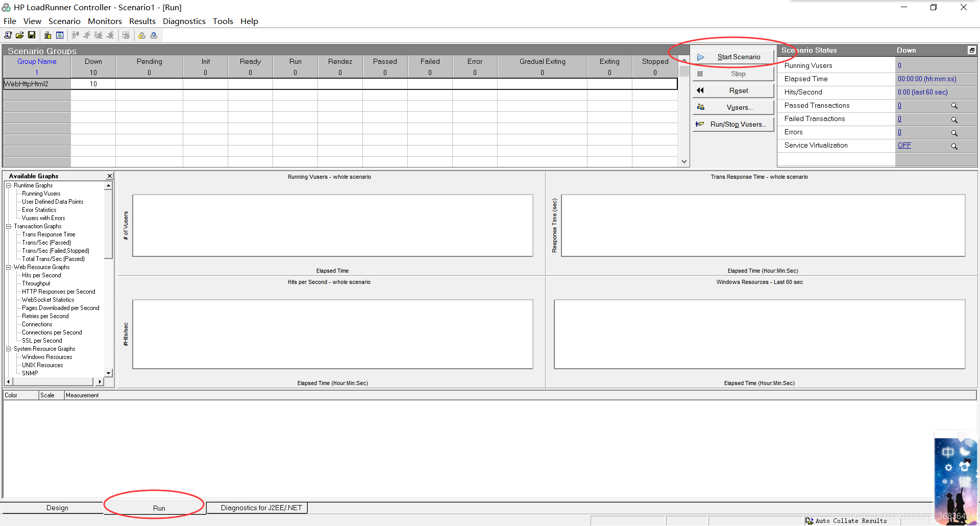The height and width of the screenshot is (526, 980).
Task: Click the Run/Stop Vusers... button
Action: (x=733, y=124)
